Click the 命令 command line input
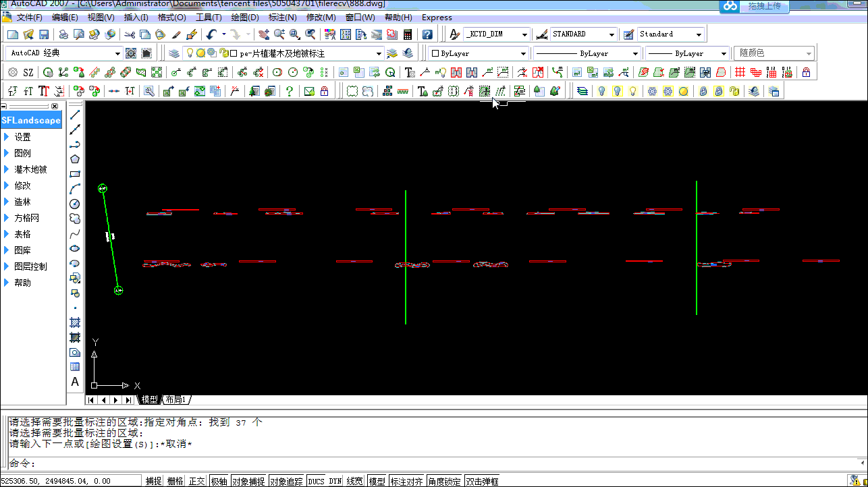868x487 pixels. click(432, 463)
